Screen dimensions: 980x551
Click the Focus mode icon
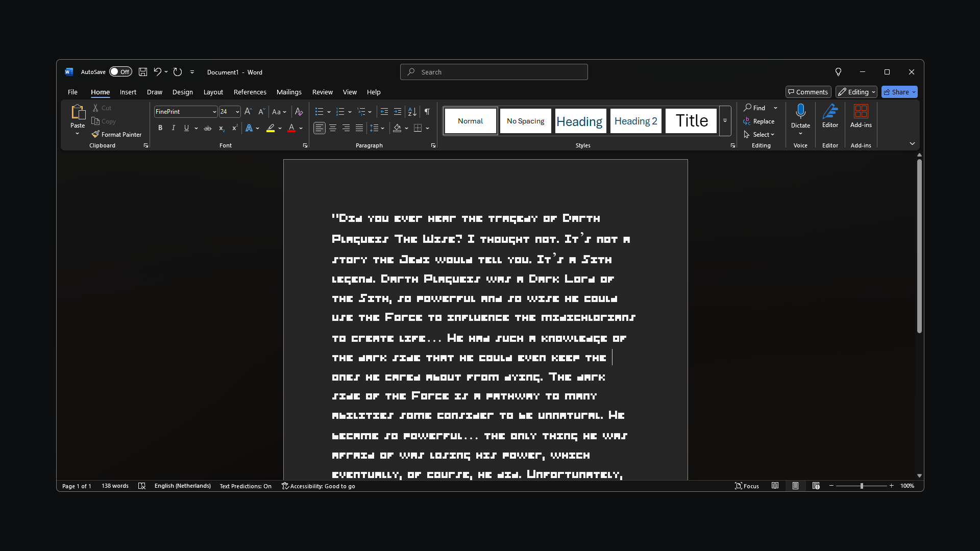tap(747, 486)
